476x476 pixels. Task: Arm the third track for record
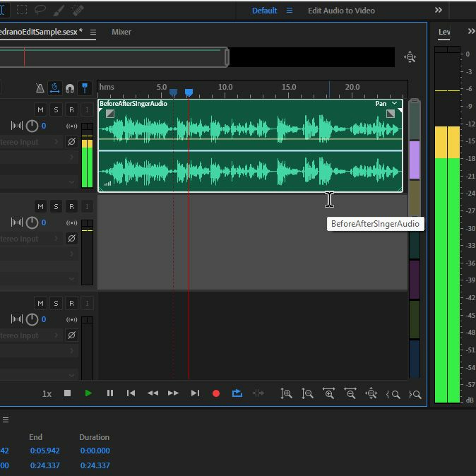click(x=71, y=303)
